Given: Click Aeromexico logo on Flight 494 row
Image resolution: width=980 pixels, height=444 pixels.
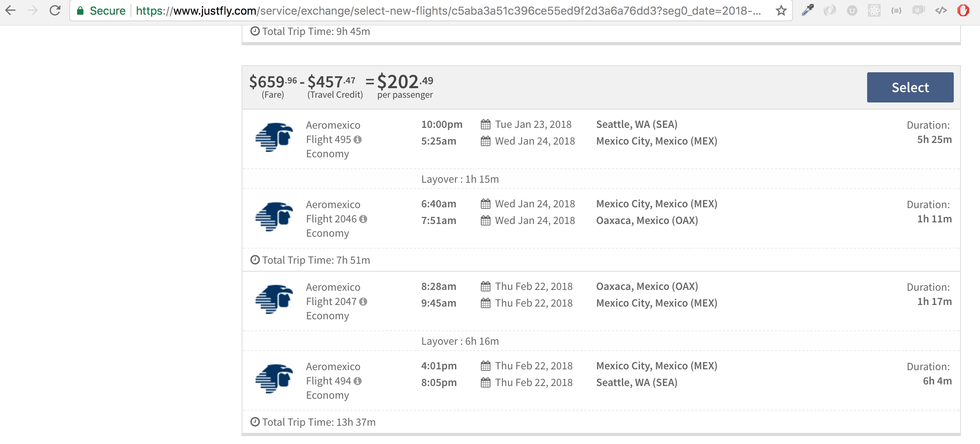Looking at the screenshot, I should pos(274,379).
